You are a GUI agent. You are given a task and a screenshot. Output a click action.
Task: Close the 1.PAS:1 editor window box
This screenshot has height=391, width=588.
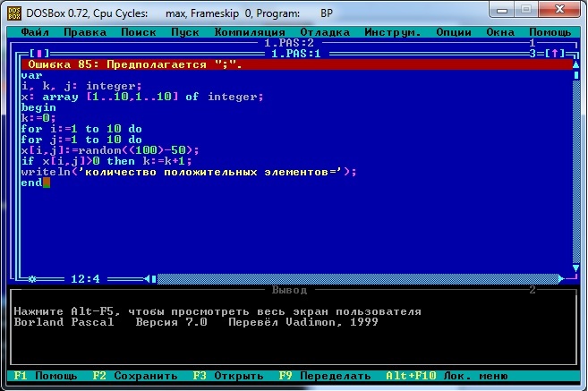click(39, 54)
